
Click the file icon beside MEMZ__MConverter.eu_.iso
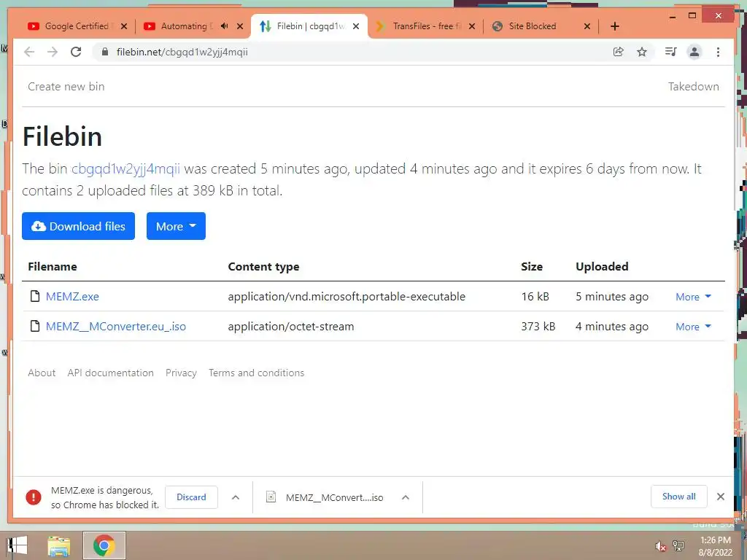[x=35, y=326]
